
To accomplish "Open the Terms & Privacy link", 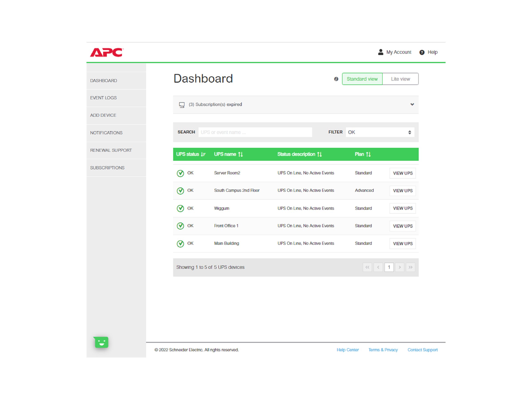I will (383, 350).
